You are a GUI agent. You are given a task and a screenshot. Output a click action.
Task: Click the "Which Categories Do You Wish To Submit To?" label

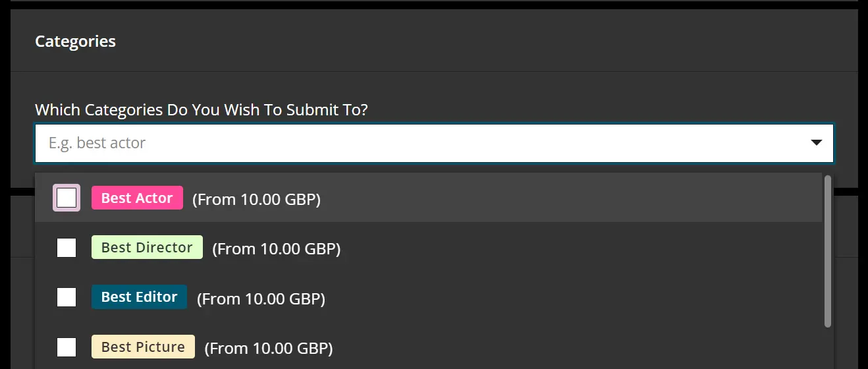point(201,109)
